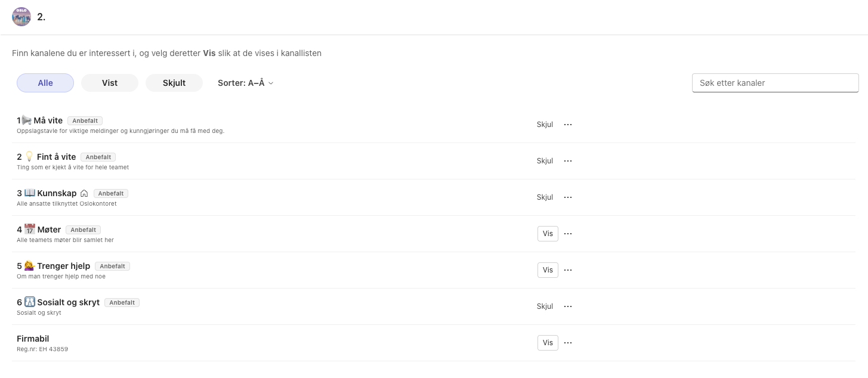Switch to the Skjult filter tab
The width and height of the screenshot is (868, 378).
coord(174,83)
